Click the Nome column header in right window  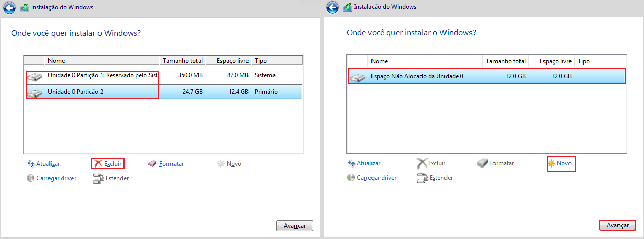pos(425,61)
